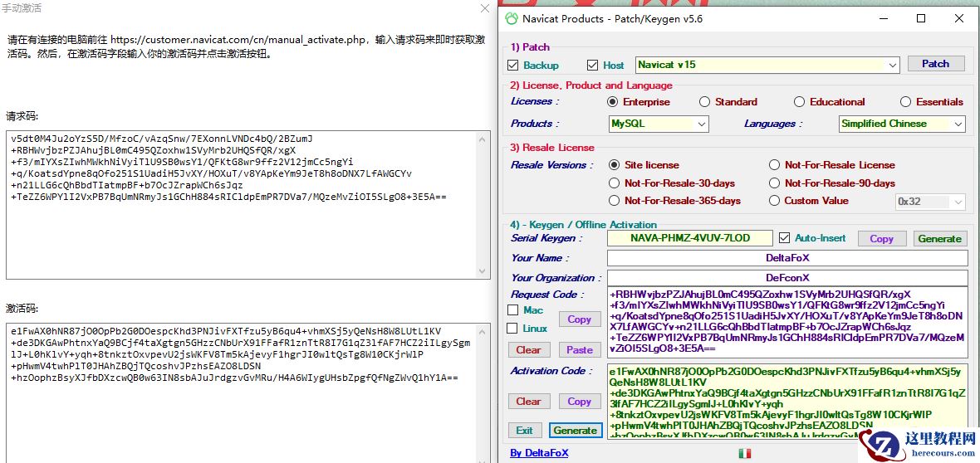This screenshot has height=463, width=980.
Task: Clear the Request Code field
Action: (x=529, y=350)
